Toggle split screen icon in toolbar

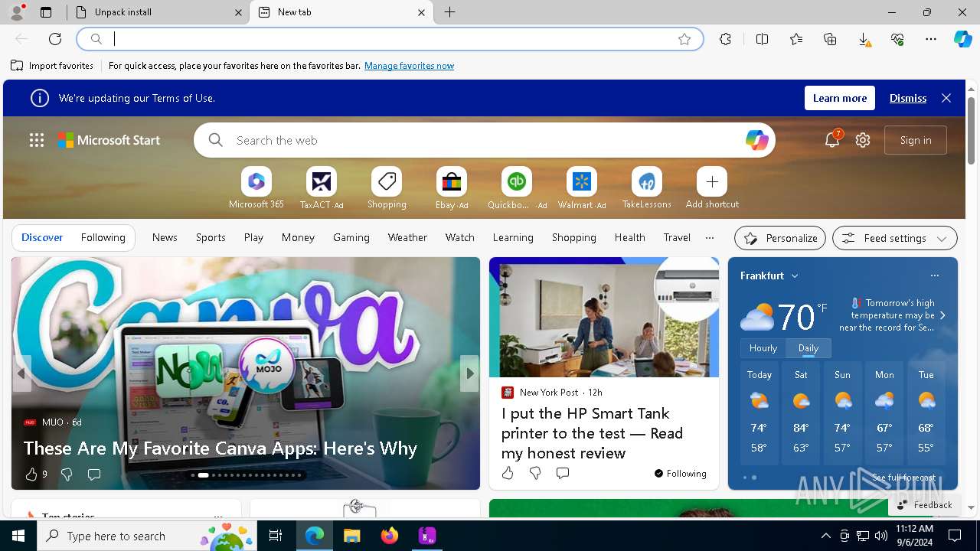[762, 39]
